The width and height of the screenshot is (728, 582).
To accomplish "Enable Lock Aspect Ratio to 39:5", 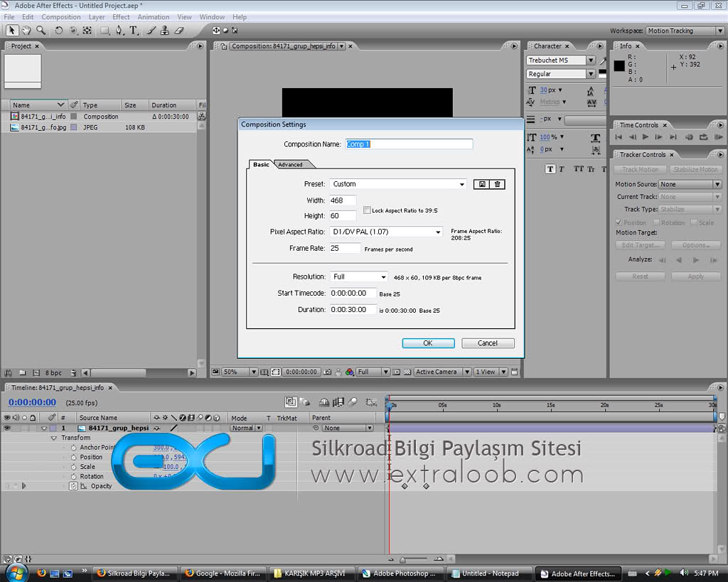I will tap(367, 210).
